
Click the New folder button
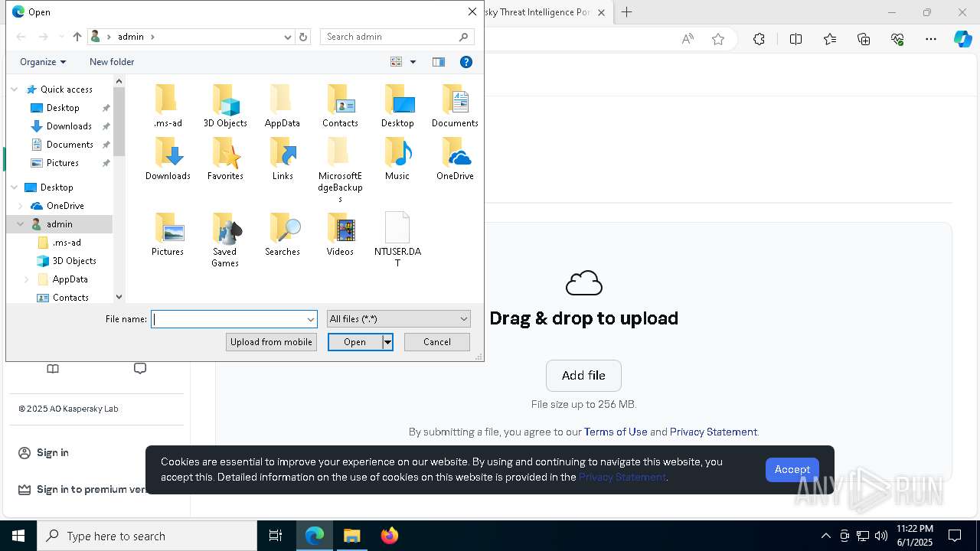pos(112,62)
